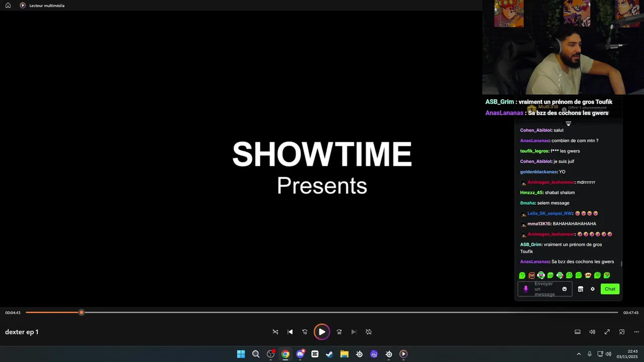The height and width of the screenshot is (362, 644).
Task: Open Cohen_Abiblol's profile from 'salut' message
Action: (x=535, y=130)
